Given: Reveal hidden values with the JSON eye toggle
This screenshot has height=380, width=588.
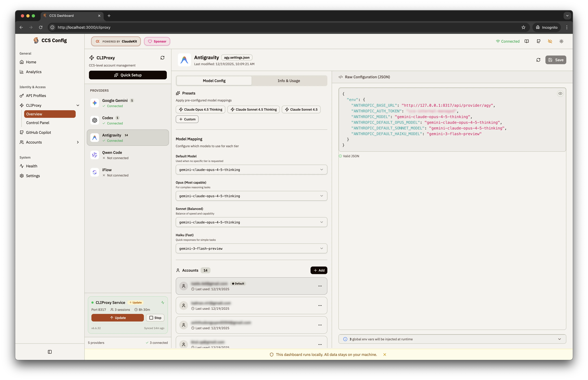Looking at the screenshot, I should (560, 93).
